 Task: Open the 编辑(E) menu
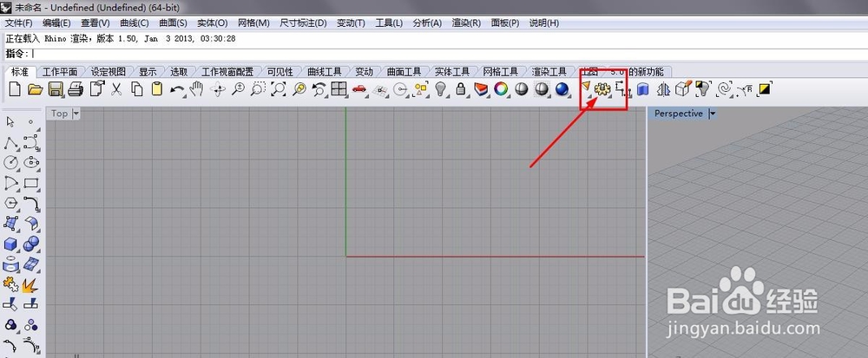pos(56,23)
